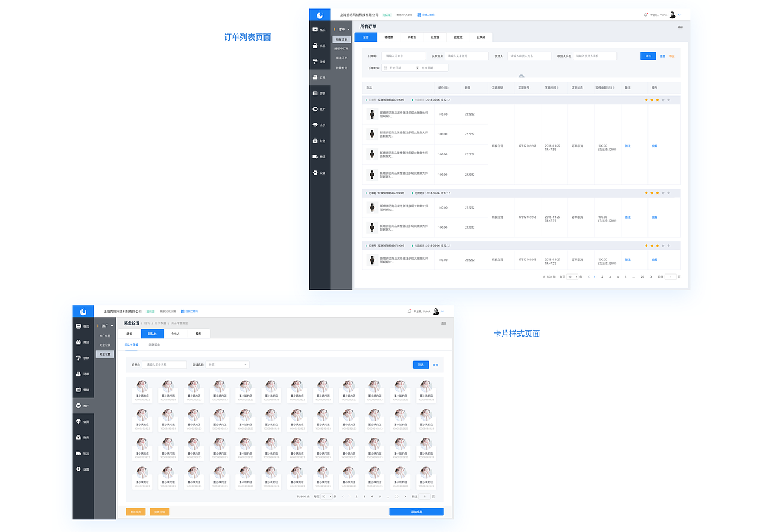This screenshot has width=763, height=532.
Task: Click 筛选 button in card page filter
Action: pyautogui.click(x=421, y=365)
